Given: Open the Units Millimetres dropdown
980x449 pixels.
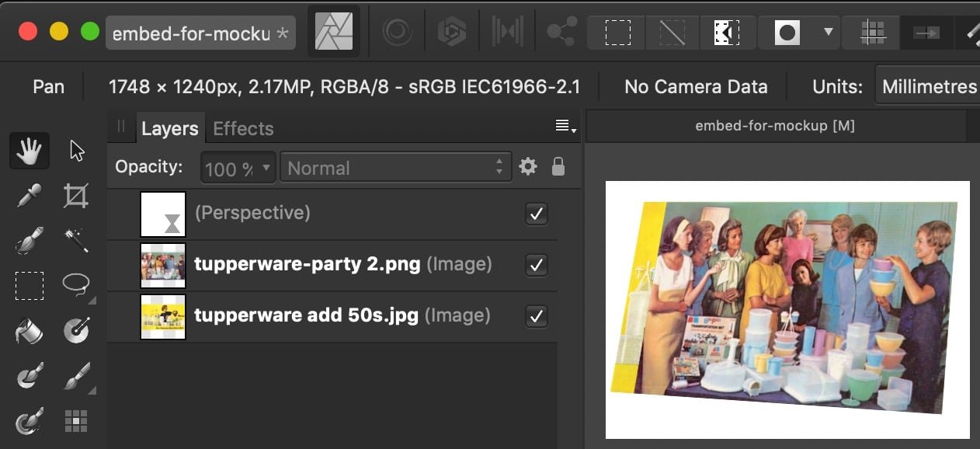Looking at the screenshot, I should [x=929, y=87].
